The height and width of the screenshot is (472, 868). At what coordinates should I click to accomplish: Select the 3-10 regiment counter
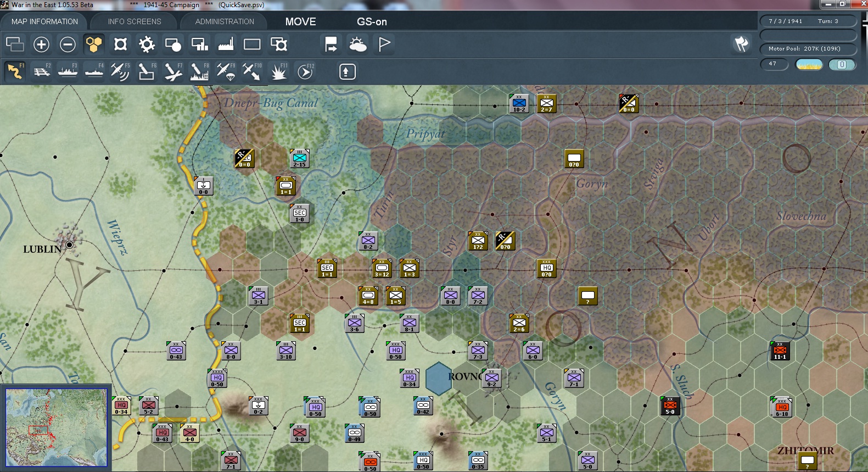point(285,351)
